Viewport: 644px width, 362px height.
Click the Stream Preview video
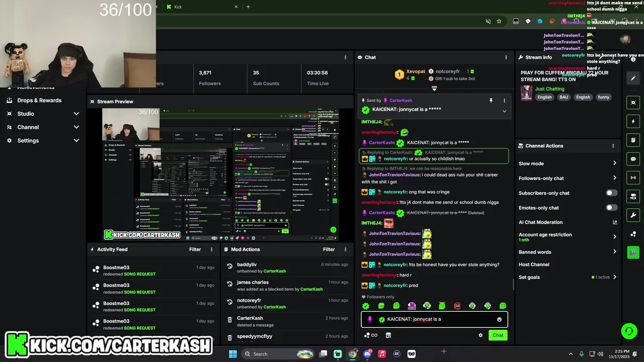pyautogui.click(x=221, y=174)
